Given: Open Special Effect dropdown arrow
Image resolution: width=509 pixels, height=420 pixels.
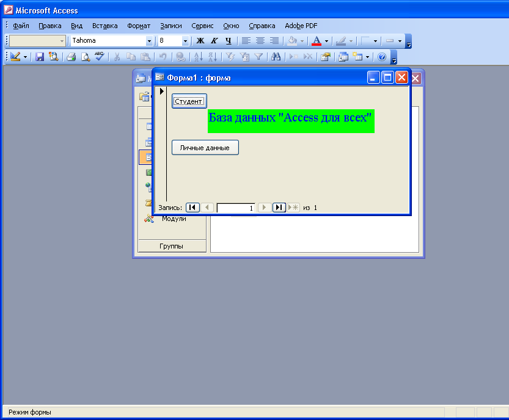Looking at the screenshot, I should point(400,41).
